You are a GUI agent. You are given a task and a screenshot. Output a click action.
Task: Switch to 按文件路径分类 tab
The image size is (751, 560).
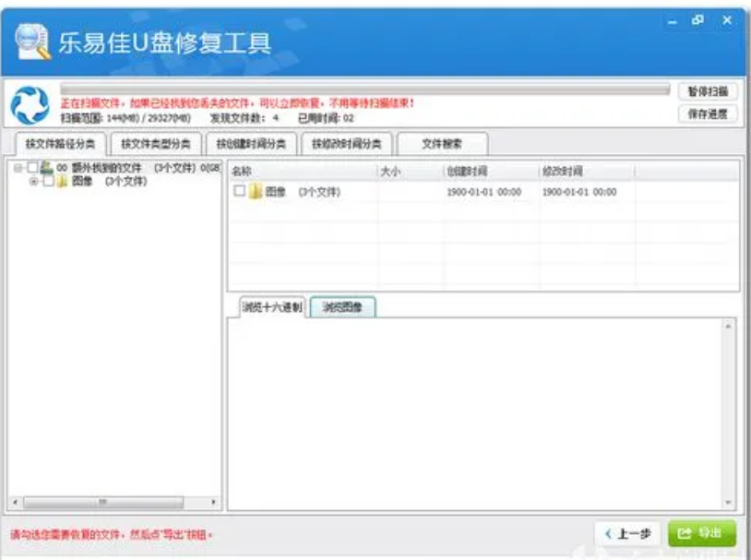(x=60, y=143)
